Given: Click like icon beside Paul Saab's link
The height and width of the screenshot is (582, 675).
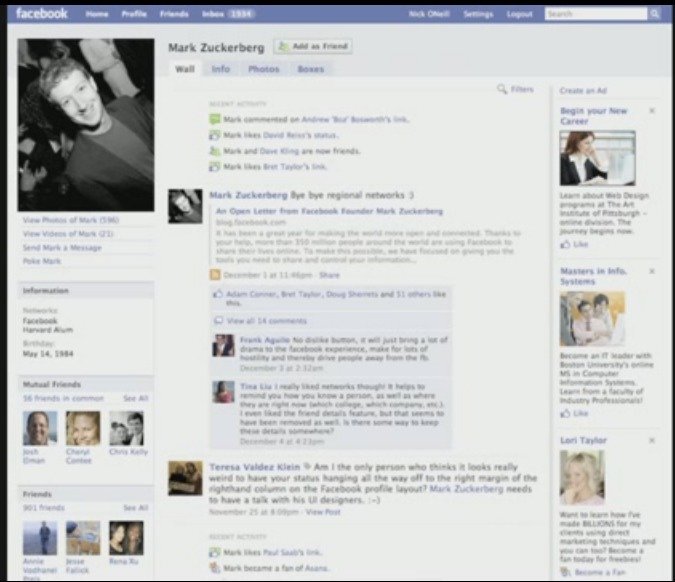Looking at the screenshot, I should (214, 552).
